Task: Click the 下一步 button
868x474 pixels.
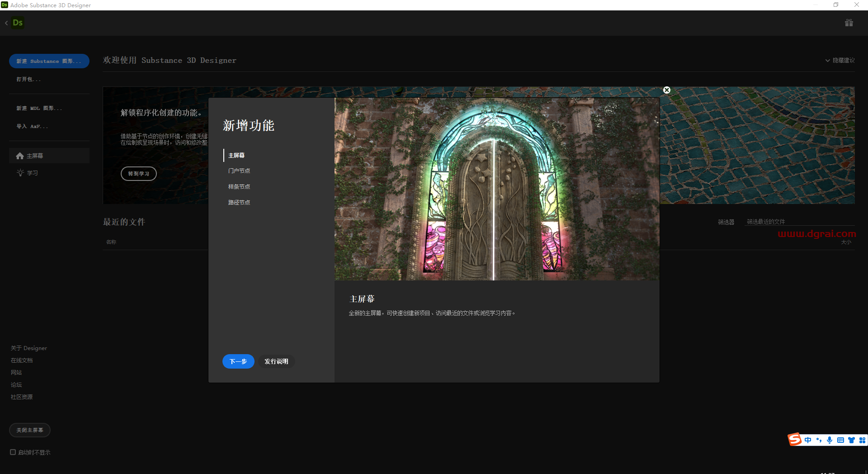Action: pyautogui.click(x=238, y=361)
